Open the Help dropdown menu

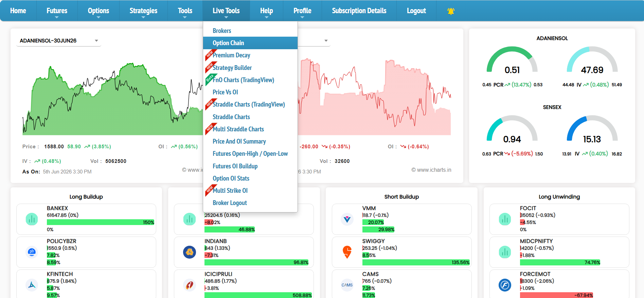click(267, 11)
